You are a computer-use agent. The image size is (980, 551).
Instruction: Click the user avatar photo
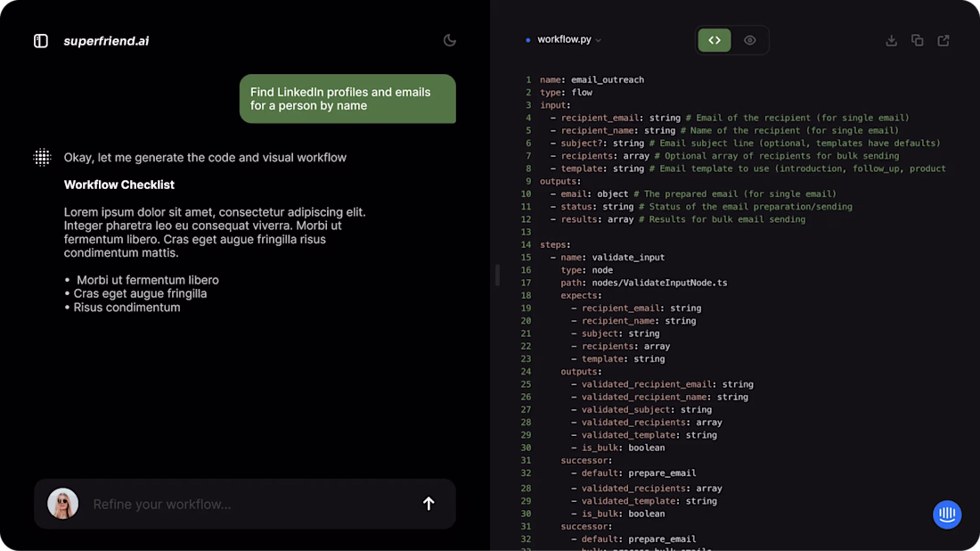(x=63, y=504)
